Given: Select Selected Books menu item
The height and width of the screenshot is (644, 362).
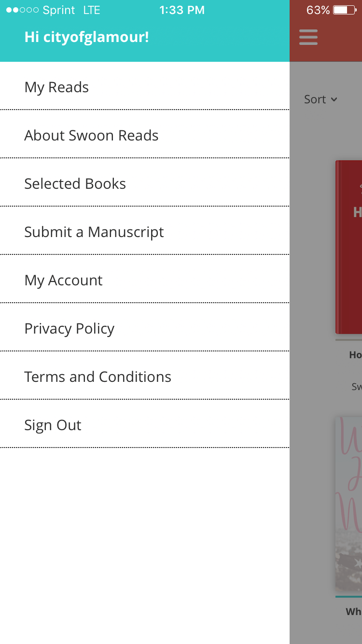Looking at the screenshot, I should pos(75,184).
